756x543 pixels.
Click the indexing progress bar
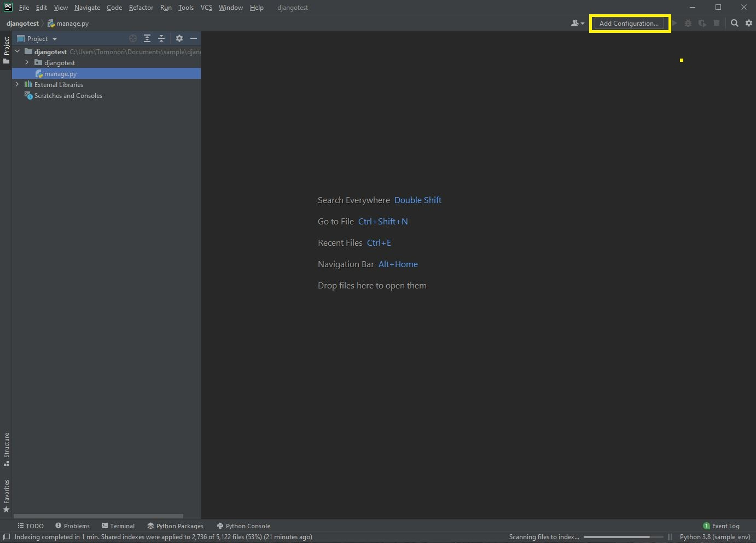[x=623, y=537]
